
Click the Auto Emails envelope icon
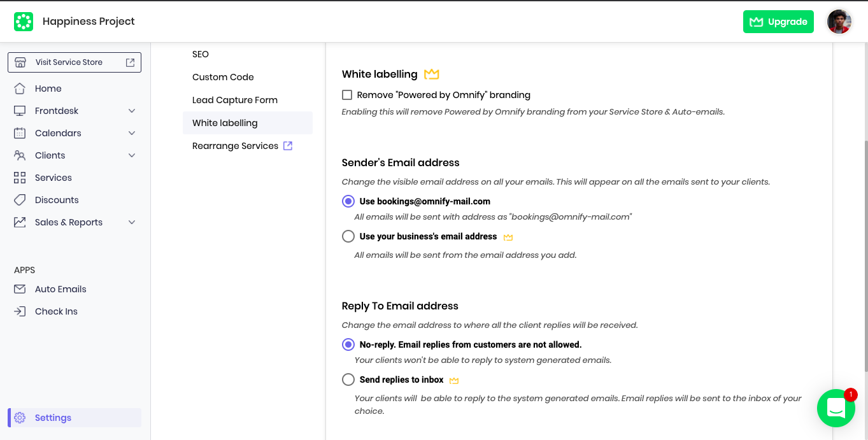pyautogui.click(x=20, y=289)
